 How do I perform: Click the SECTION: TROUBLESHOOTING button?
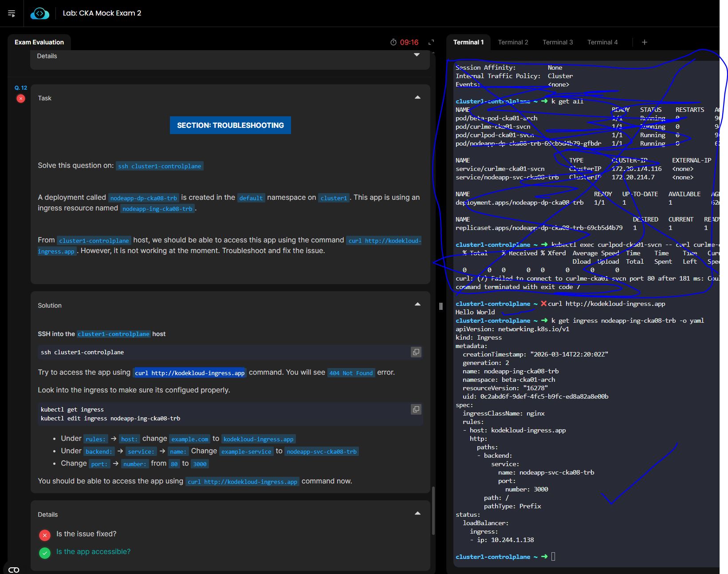(230, 125)
